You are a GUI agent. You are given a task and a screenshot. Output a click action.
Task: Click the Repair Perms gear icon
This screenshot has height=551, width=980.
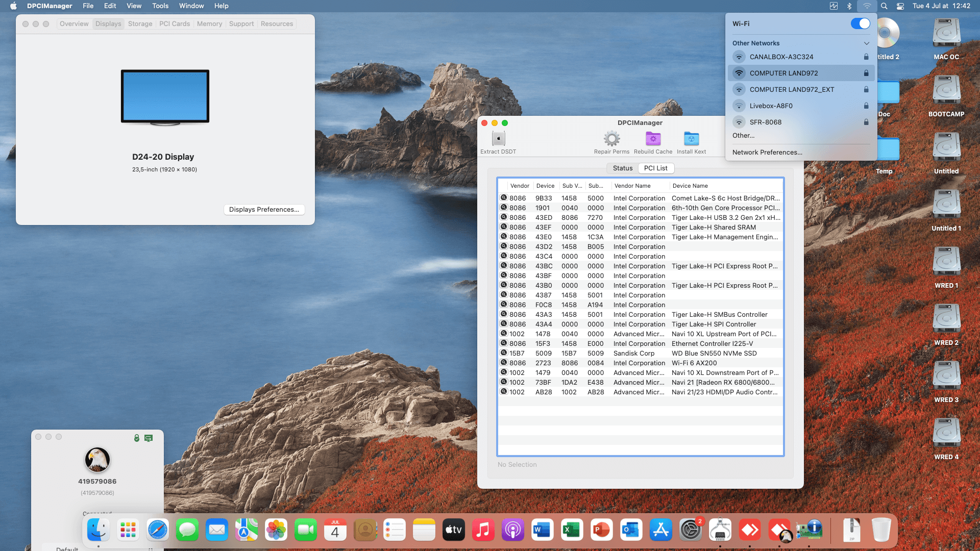point(611,139)
